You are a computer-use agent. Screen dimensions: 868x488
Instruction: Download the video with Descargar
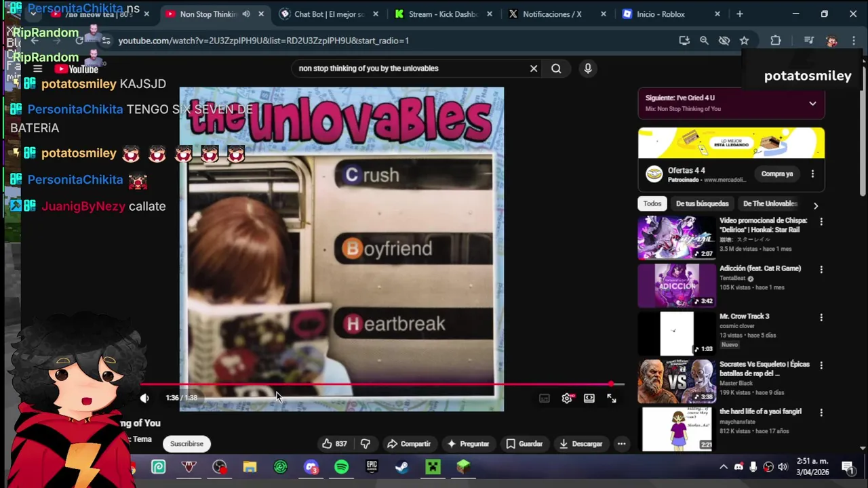pyautogui.click(x=580, y=444)
